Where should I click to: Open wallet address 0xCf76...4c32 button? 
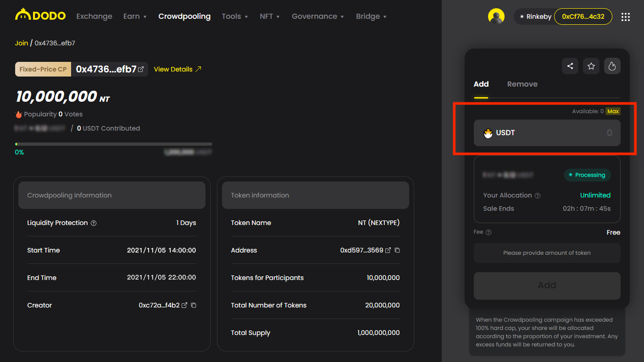click(x=583, y=16)
